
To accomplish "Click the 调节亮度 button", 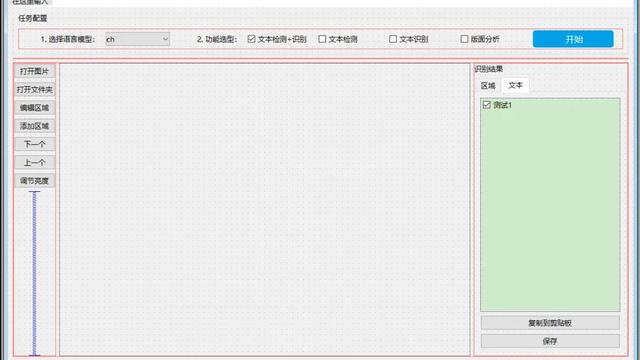I will pos(34,181).
